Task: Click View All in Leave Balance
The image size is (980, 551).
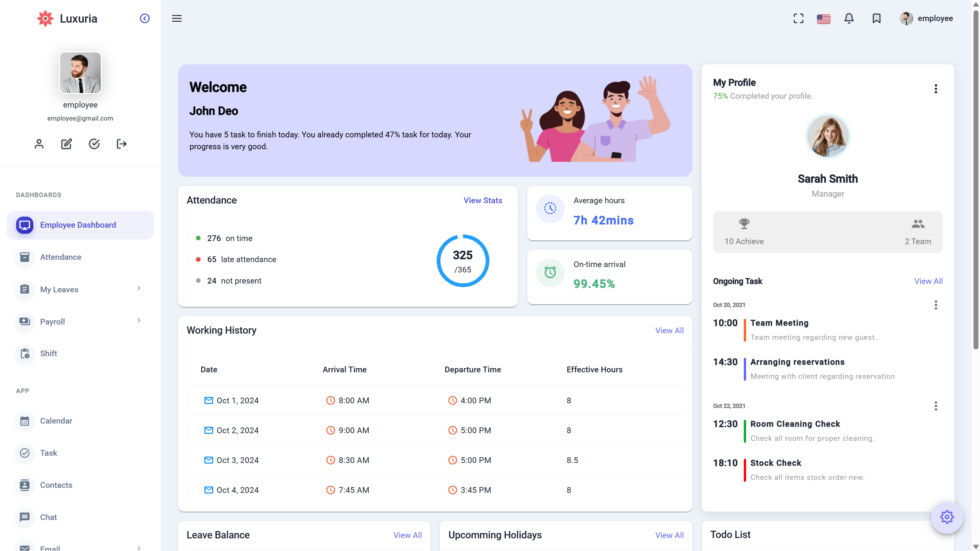Action: click(x=408, y=535)
